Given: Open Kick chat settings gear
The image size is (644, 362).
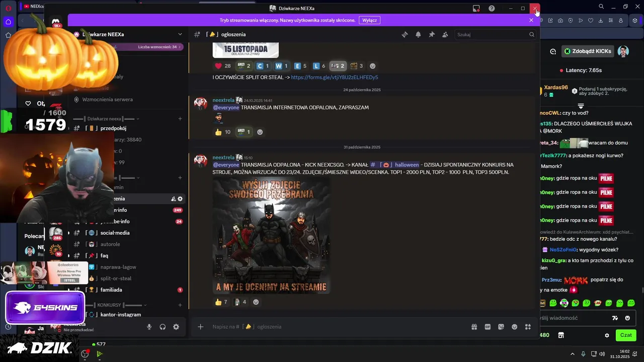Looking at the screenshot, I should 607,335.
